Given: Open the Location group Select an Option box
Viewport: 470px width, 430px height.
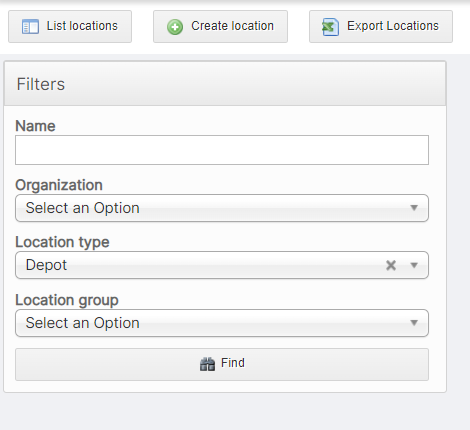Looking at the screenshot, I should (x=222, y=323).
